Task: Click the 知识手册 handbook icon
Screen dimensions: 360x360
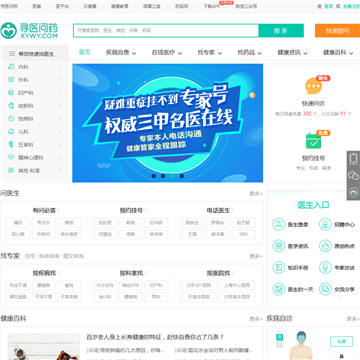Action: 279,267
